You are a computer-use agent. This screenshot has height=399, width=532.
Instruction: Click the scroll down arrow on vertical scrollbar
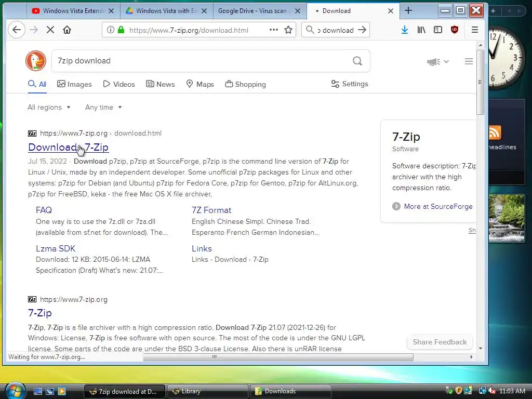tap(481, 349)
